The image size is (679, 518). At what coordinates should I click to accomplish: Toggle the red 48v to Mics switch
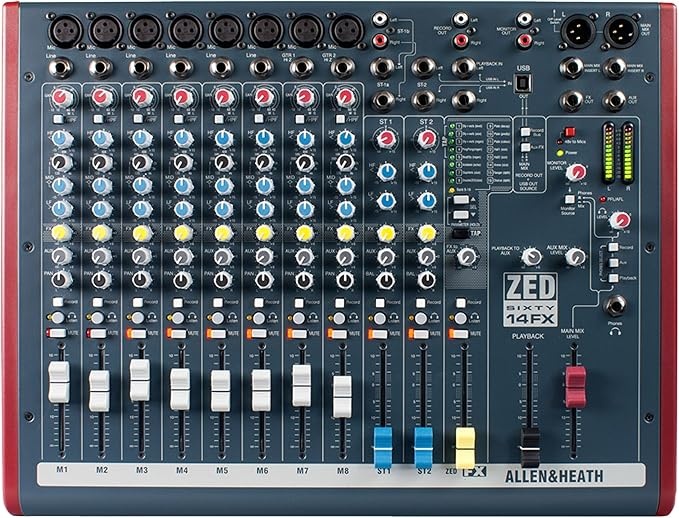(x=569, y=132)
